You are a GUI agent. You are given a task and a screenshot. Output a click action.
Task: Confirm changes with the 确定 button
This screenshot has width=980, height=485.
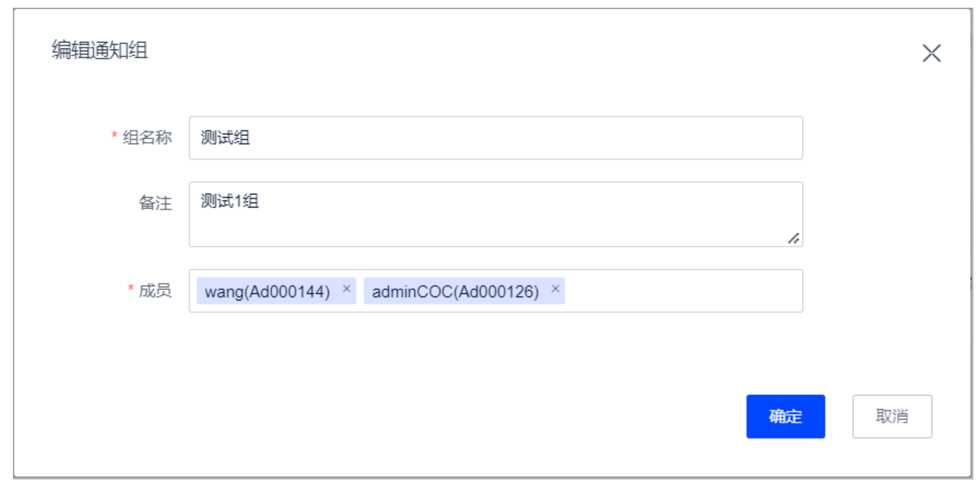(785, 416)
